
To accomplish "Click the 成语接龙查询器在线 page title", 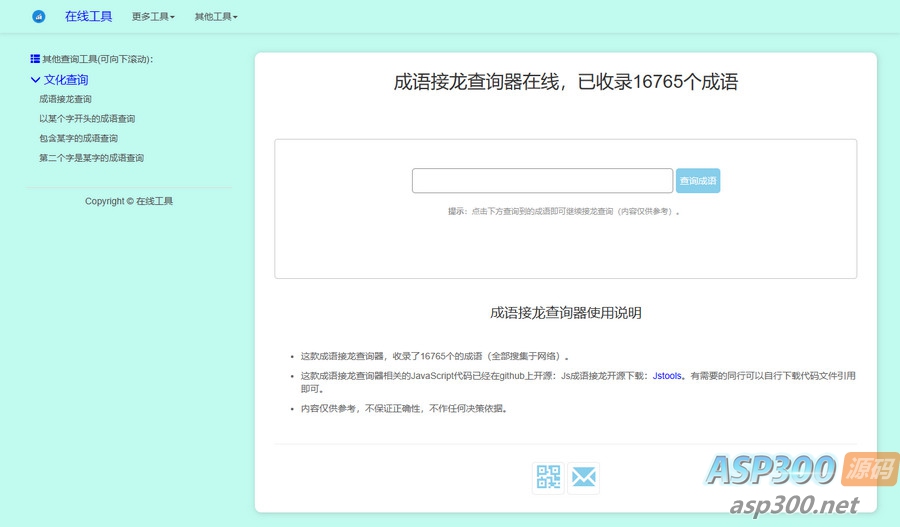I will 565,82.
